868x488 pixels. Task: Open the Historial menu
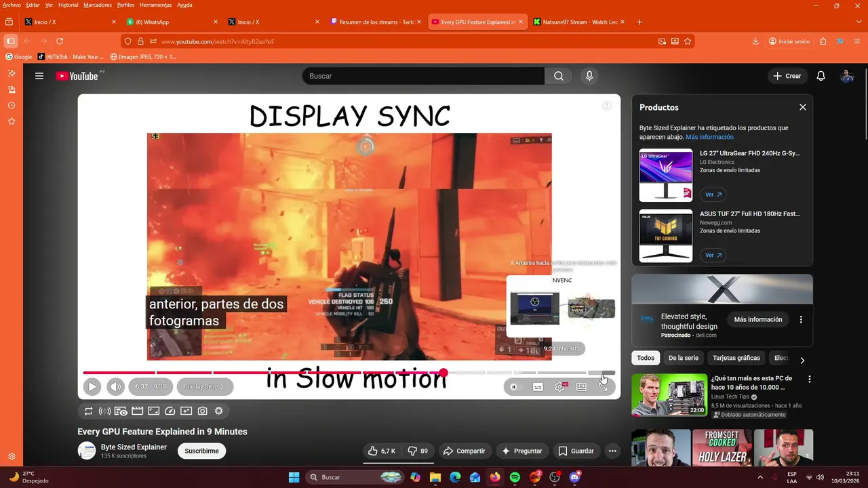click(68, 5)
